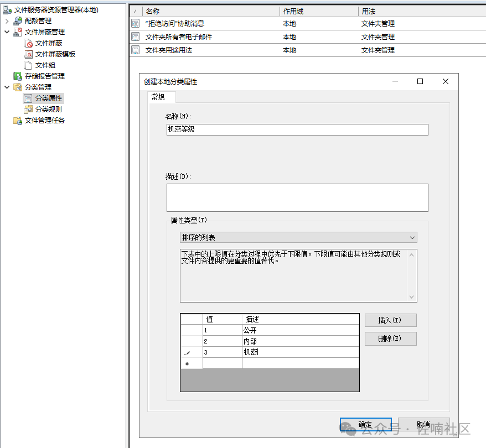Select 存储报告管理 label in tree
486x448 pixels.
point(45,76)
